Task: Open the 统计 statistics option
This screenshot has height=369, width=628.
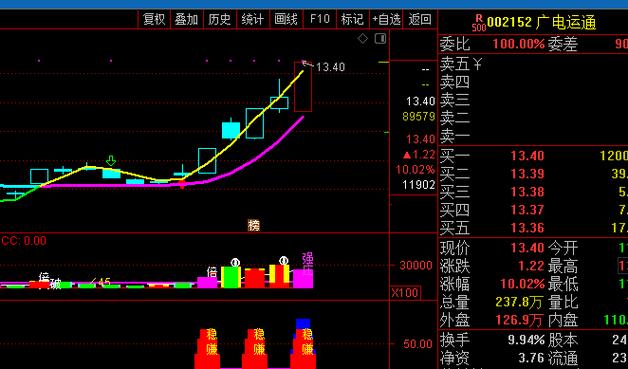Action: 253,19
